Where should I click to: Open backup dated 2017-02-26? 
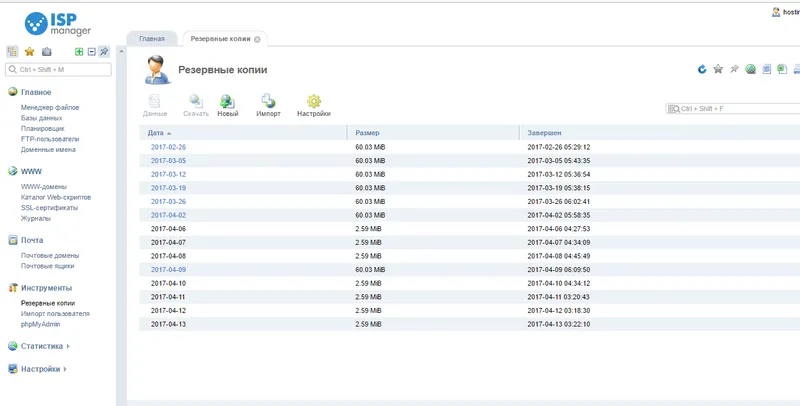click(x=168, y=147)
